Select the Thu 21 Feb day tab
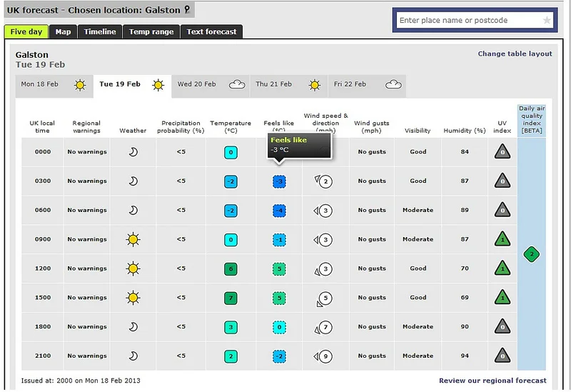 289,86
